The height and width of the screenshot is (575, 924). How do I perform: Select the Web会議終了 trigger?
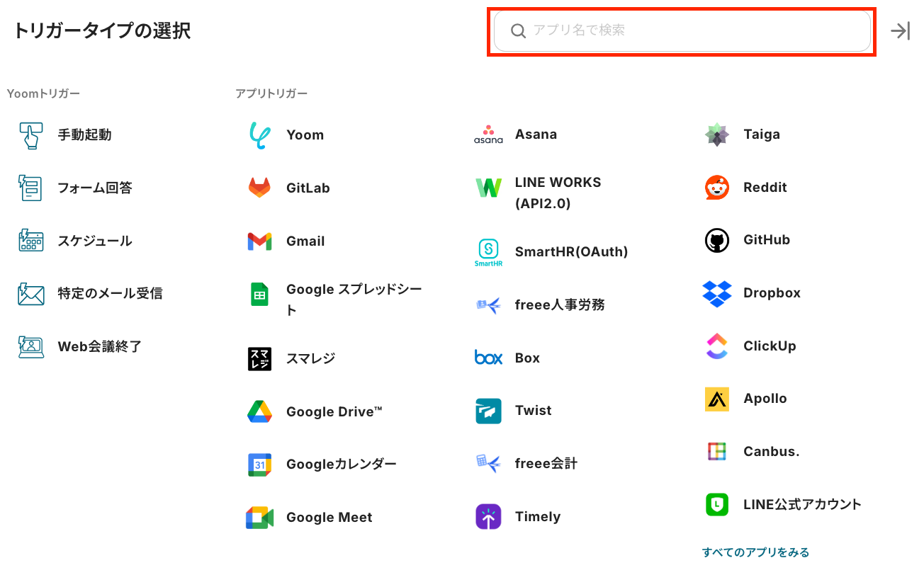coord(99,346)
